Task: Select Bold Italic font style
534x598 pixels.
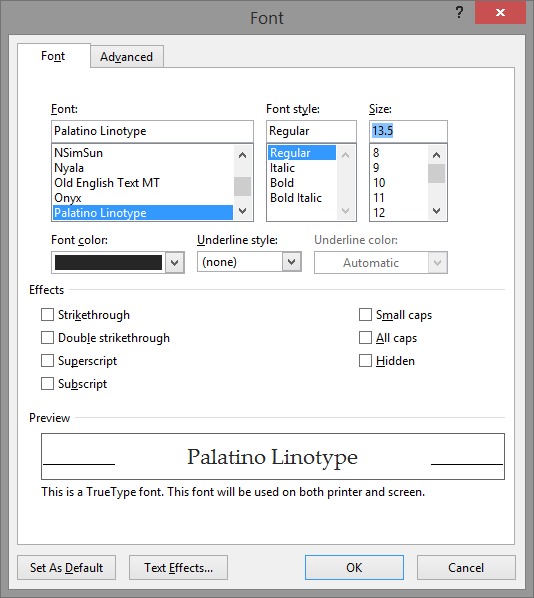Action: click(302, 198)
